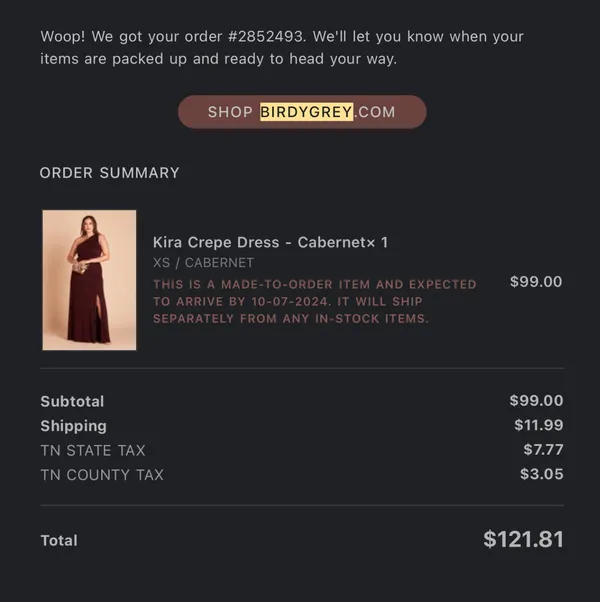Click the Total label
Image resolution: width=600 pixels, height=602 pixels.
click(x=59, y=540)
